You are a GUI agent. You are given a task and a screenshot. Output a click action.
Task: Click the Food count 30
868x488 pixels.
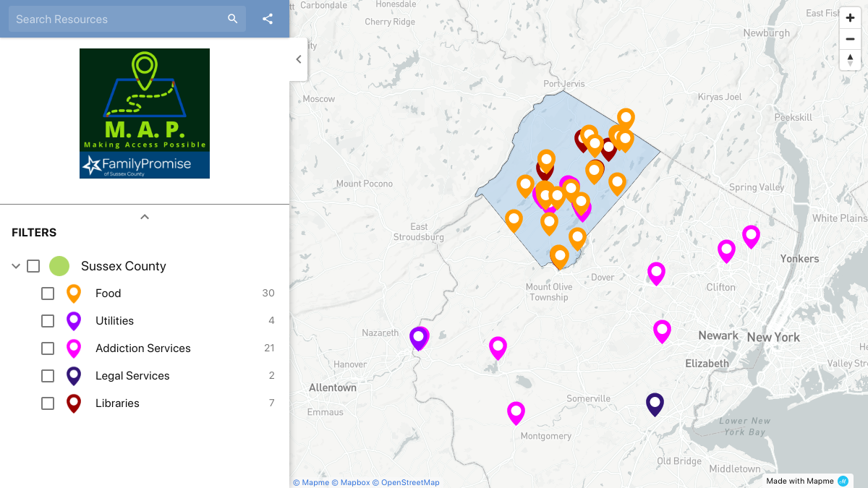[268, 294]
